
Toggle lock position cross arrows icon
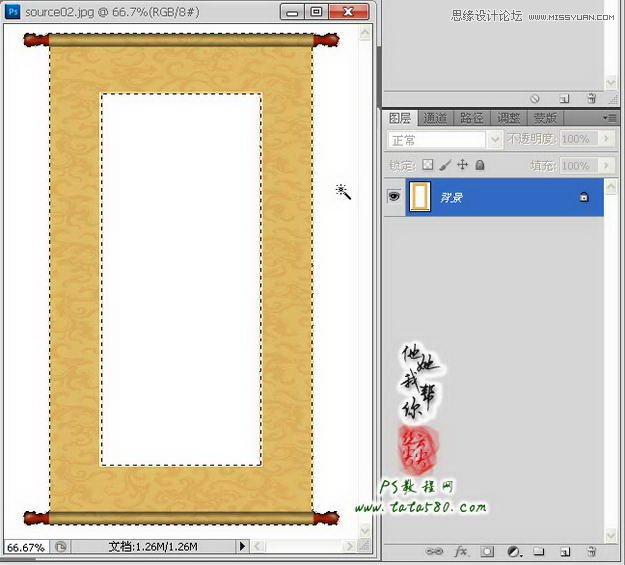click(x=462, y=165)
